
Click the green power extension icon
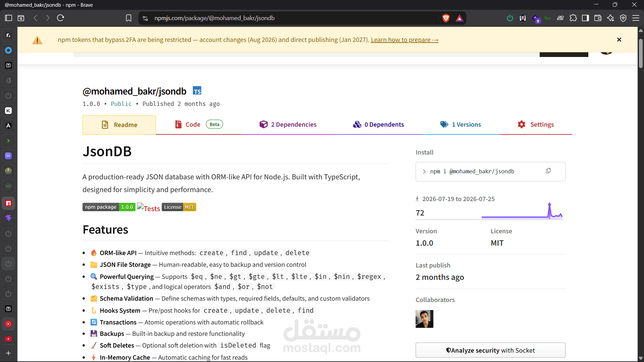tap(510, 18)
